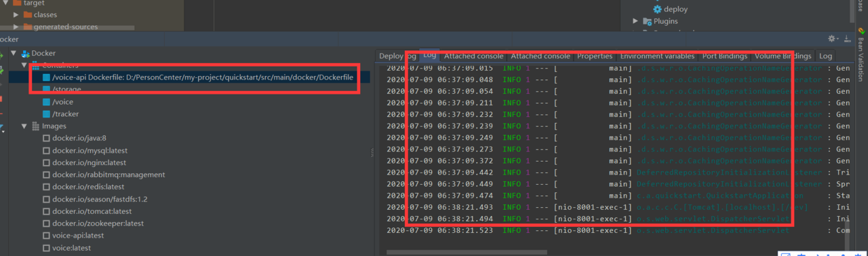Switch to the Properties tab
This screenshot has width=868, height=256.
pos(595,56)
